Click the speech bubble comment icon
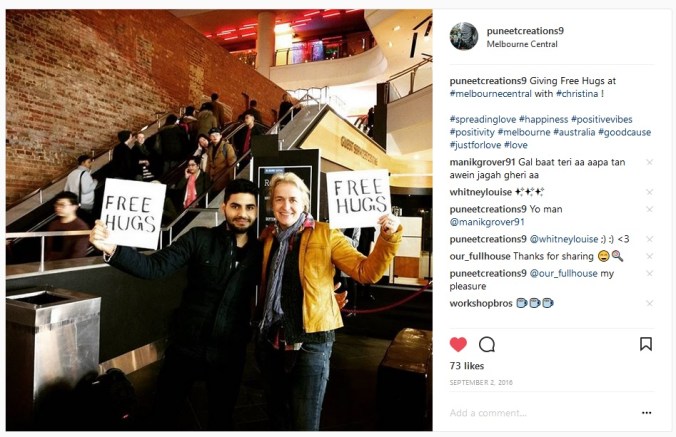This screenshot has width=676, height=437. click(x=487, y=344)
